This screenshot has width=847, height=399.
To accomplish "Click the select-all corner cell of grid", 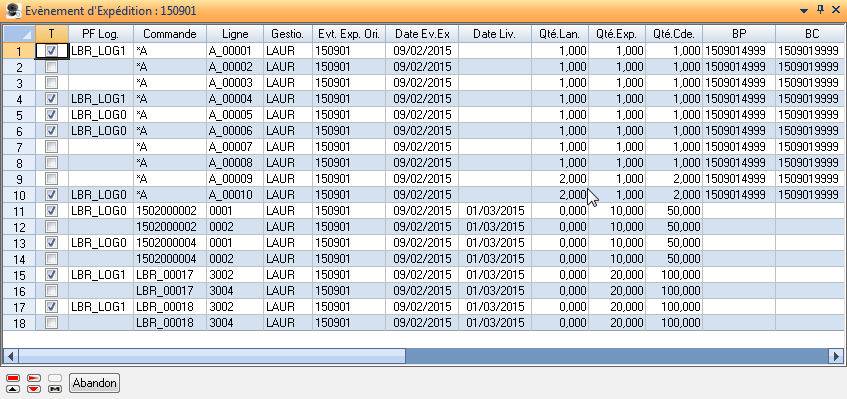I will tap(19, 34).
